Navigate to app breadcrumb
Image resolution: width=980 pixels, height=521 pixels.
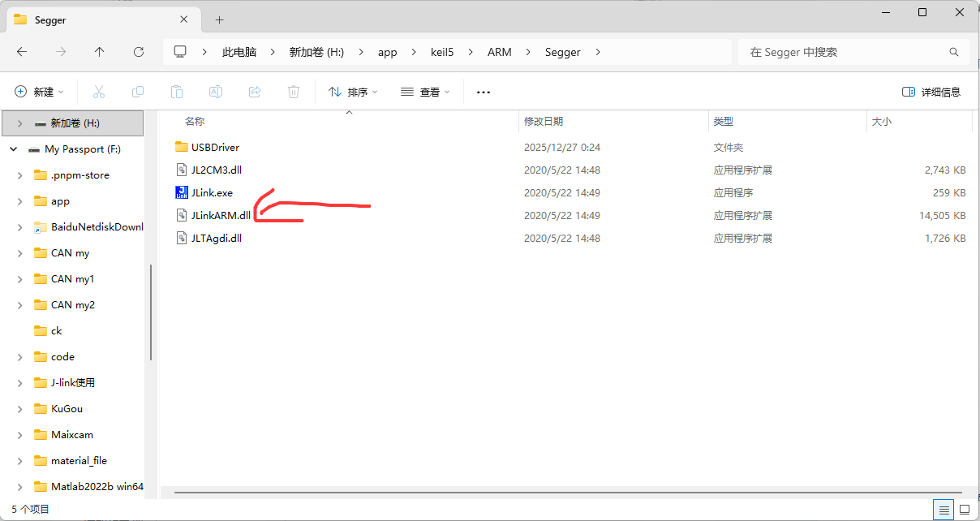point(388,52)
